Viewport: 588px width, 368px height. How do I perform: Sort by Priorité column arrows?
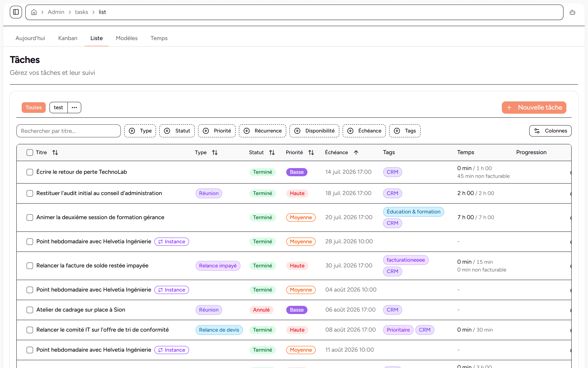(x=311, y=153)
